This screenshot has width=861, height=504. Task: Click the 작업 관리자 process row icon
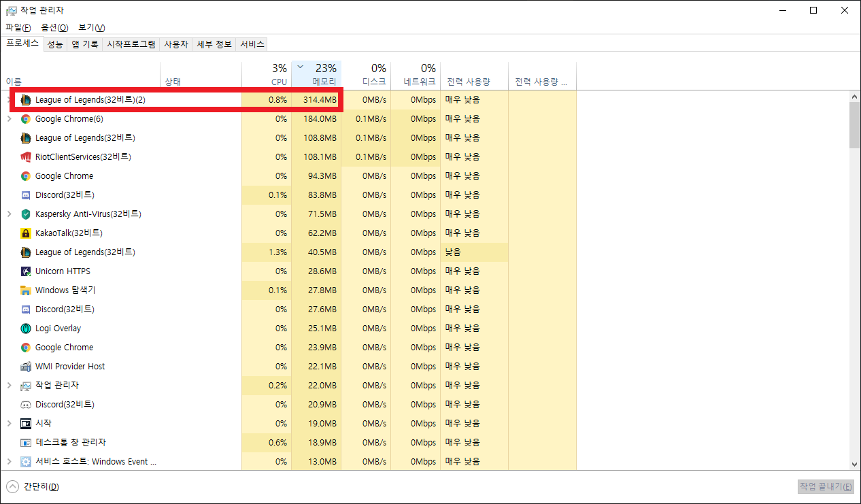tap(26, 386)
